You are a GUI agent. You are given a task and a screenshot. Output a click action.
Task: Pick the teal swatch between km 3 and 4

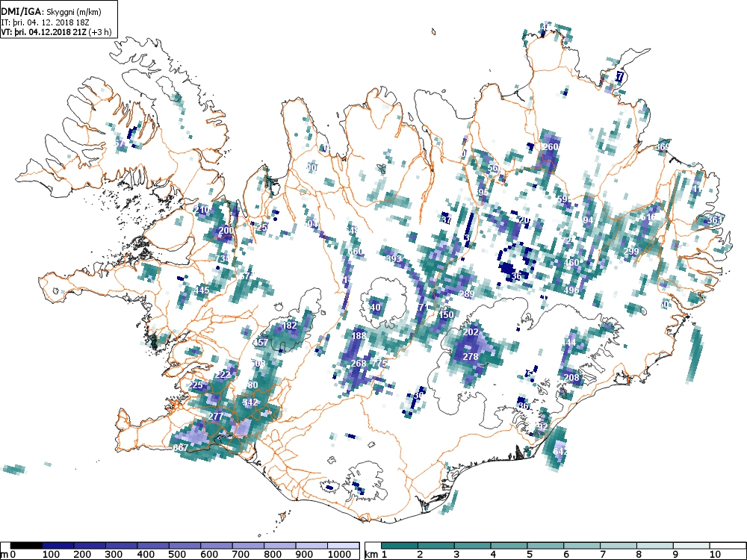pos(473,546)
